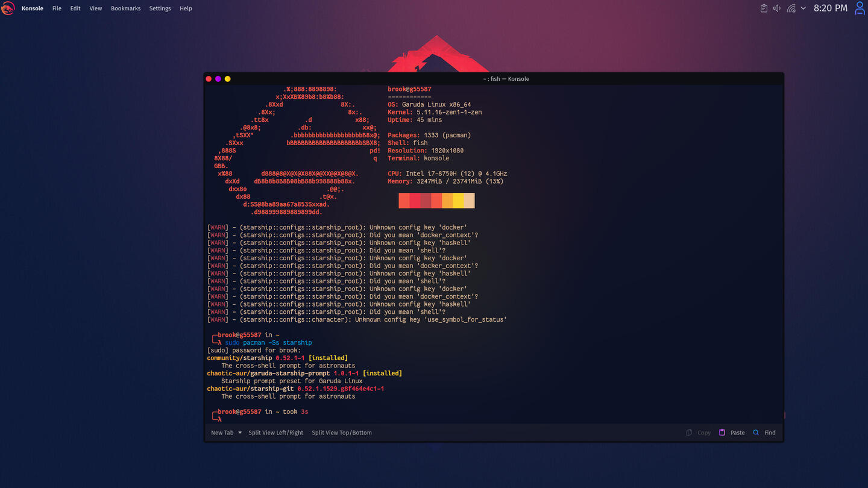This screenshot has width=868, height=488.
Task: Open the Help menu
Action: 186,8
